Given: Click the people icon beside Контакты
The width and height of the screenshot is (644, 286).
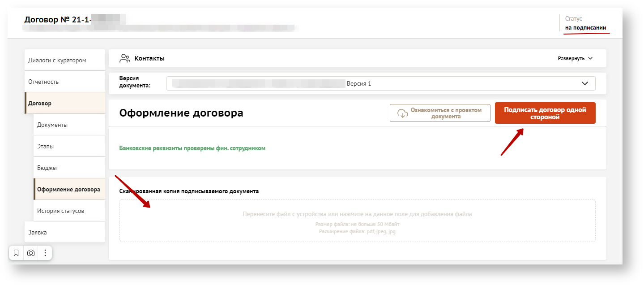Looking at the screenshot, I should click(x=124, y=58).
